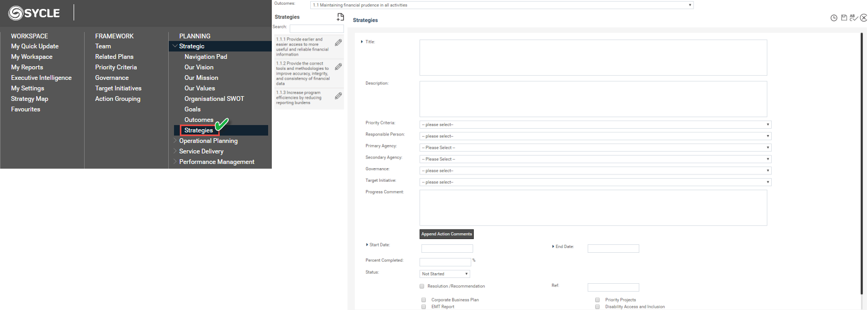Open Outcomes under Strategic
Image resolution: width=868 pixels, height=310 pixels.
(x=199, y=120)
